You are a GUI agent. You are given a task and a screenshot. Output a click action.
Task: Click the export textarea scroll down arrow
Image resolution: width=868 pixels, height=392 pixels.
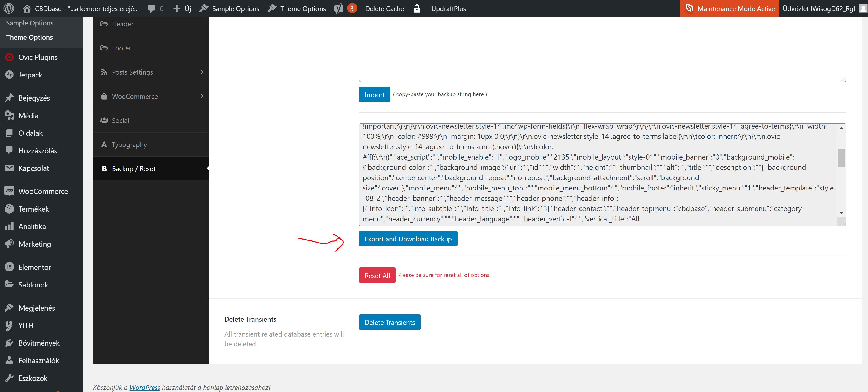click(841, 212)
